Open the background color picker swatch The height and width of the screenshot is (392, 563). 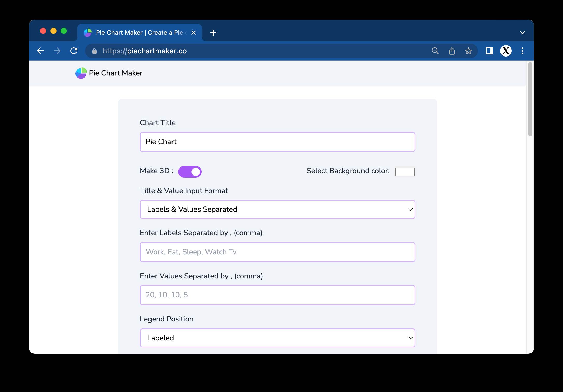point(405,172)
